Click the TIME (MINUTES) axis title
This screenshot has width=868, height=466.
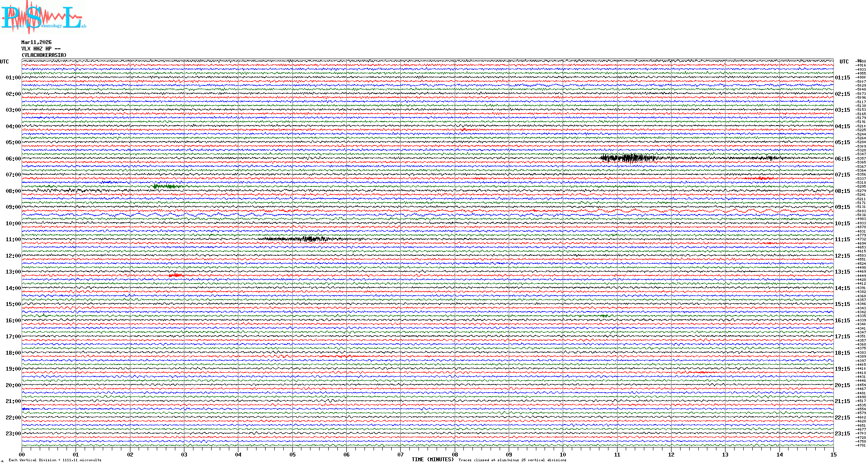point(433,460)
